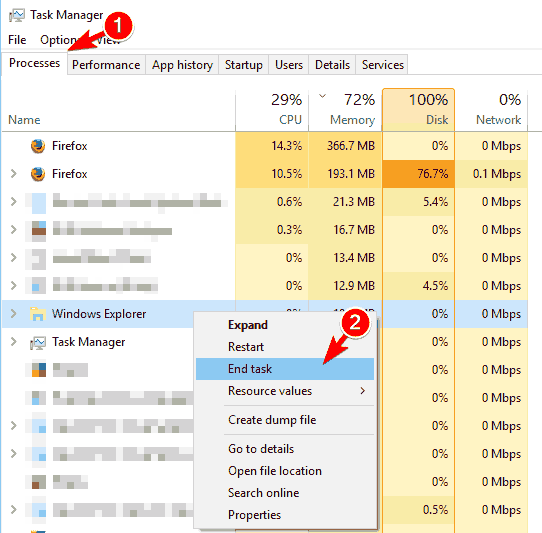Expand the second Firefox process group

(x=13, y=174)
